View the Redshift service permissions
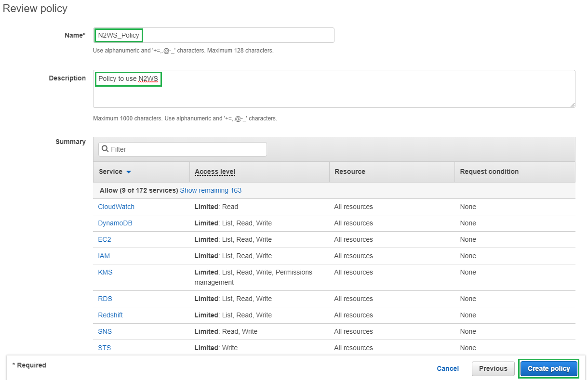The width and height of the screenshot is (588, 380). click(x=110, y=315)
